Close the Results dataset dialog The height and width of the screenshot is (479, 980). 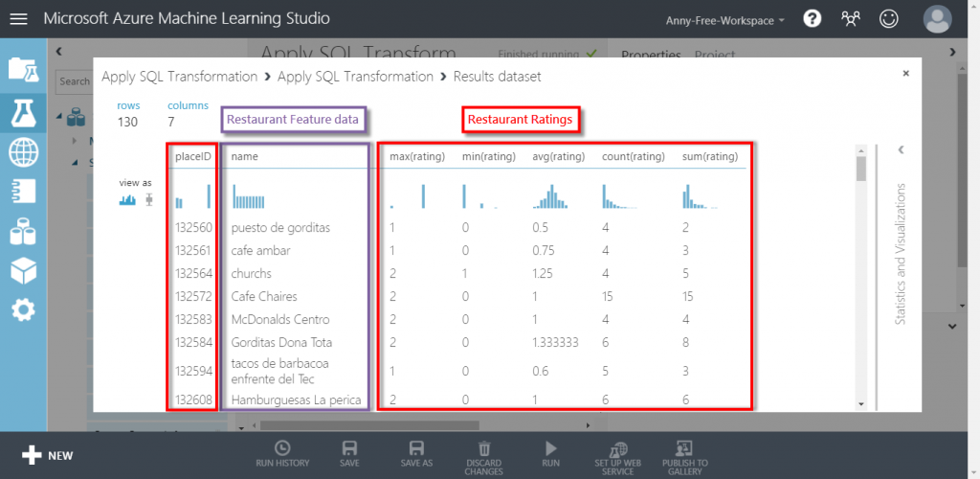coord(905,74)
